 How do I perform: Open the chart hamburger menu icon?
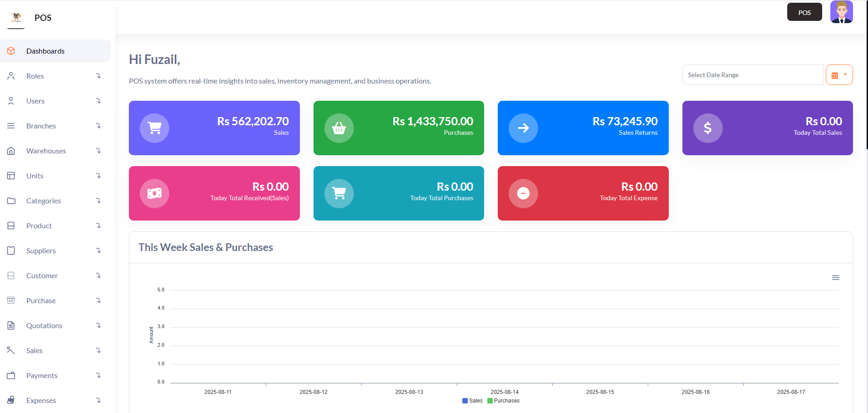[835, 278]
